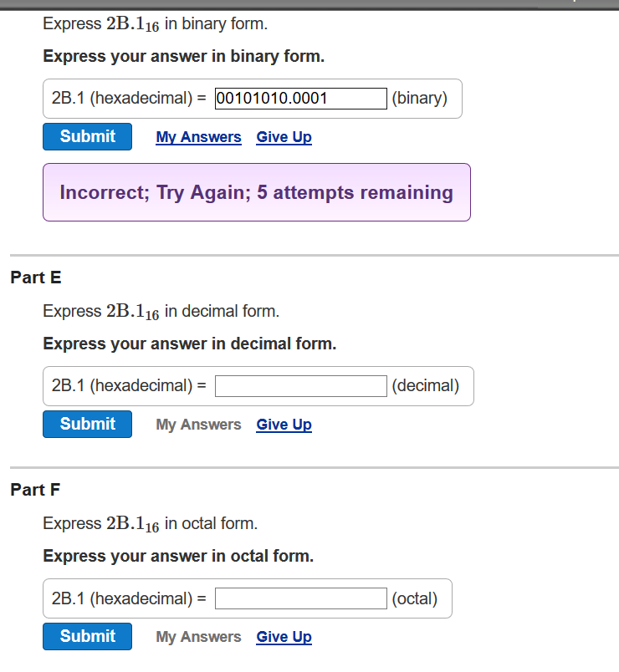
Task: Click Submit under the decimal answer box
Action: [x=87, y=424]
